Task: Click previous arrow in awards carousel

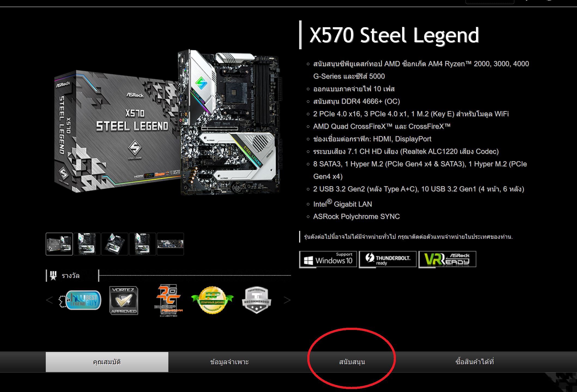Action: point(49,300)
